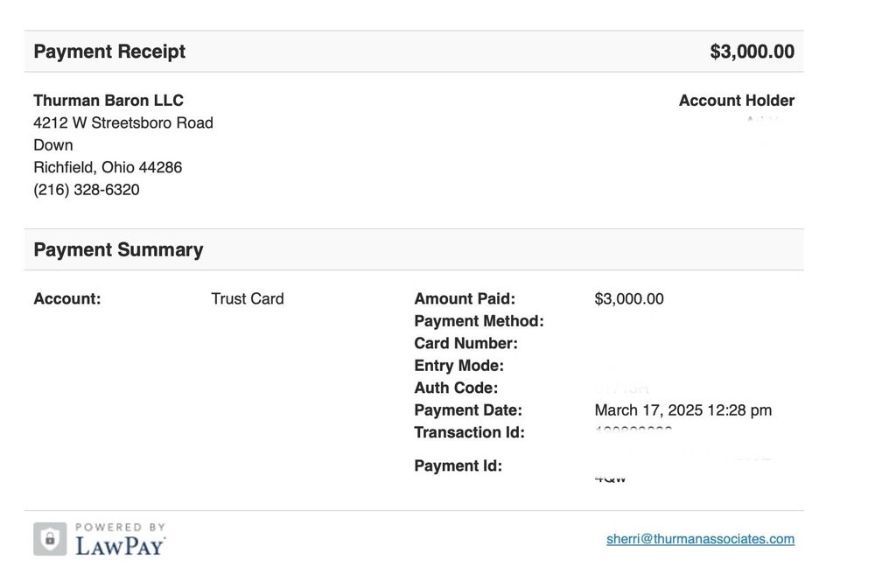This screenshot has width=875, height=588.
Task: Click the March 17, 2025 payment date
Action: [x=682, y=410]
